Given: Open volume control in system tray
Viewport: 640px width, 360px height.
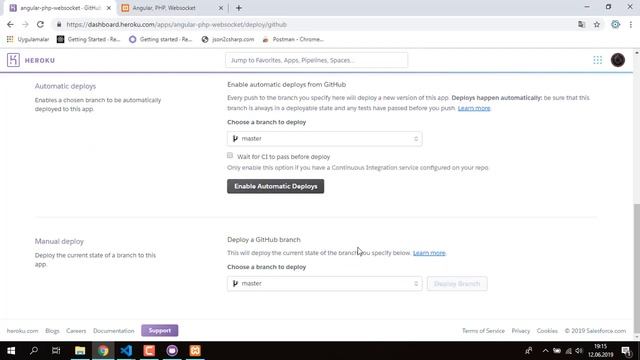Looking at the screenshot, I should point(579,351).
